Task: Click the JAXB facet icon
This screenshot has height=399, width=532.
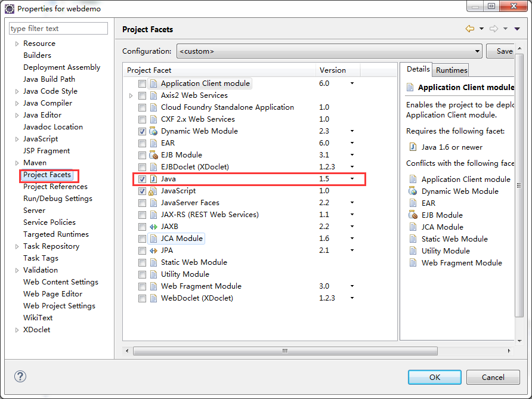Action: [x=153, y=227]
